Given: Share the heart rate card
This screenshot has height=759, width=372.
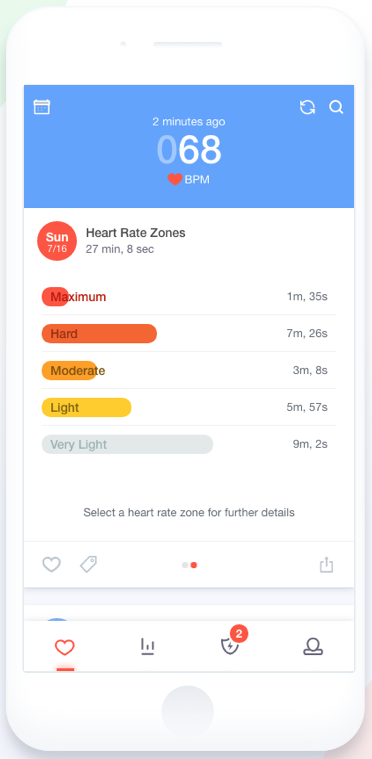Looking at the screenshot, I should pos(327,564).
